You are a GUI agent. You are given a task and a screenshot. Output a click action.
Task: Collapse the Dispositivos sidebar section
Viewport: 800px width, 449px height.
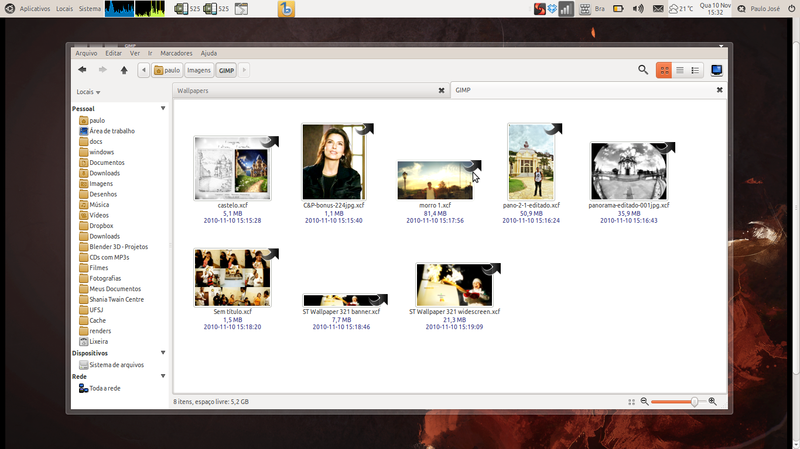click(162, 353)
